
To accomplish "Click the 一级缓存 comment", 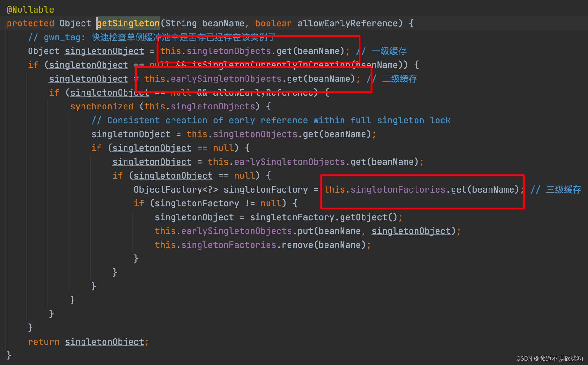I will (382, 51).
